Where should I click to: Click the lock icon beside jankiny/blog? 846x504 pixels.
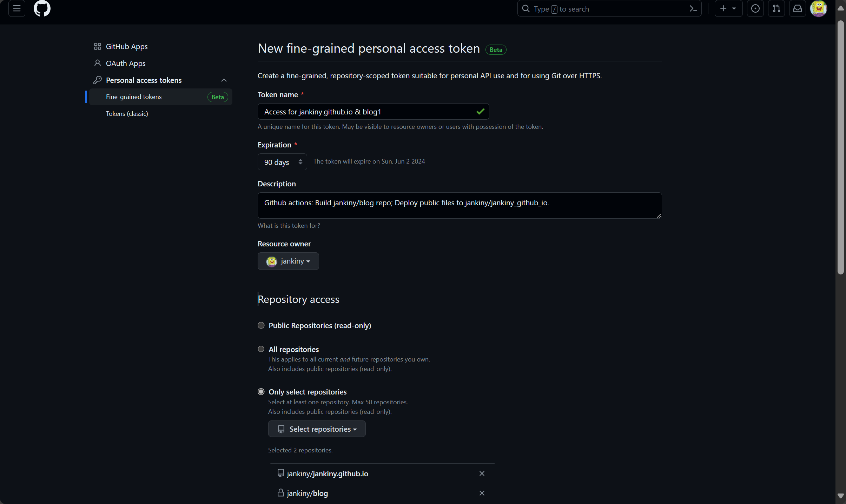pos(281,493)
